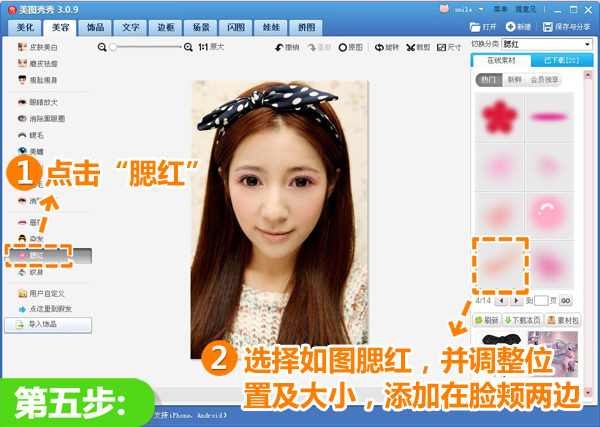Screen dimensions: 600x427
Task: Switch to the 拼图 collage tab
Action: pos(307,28)
